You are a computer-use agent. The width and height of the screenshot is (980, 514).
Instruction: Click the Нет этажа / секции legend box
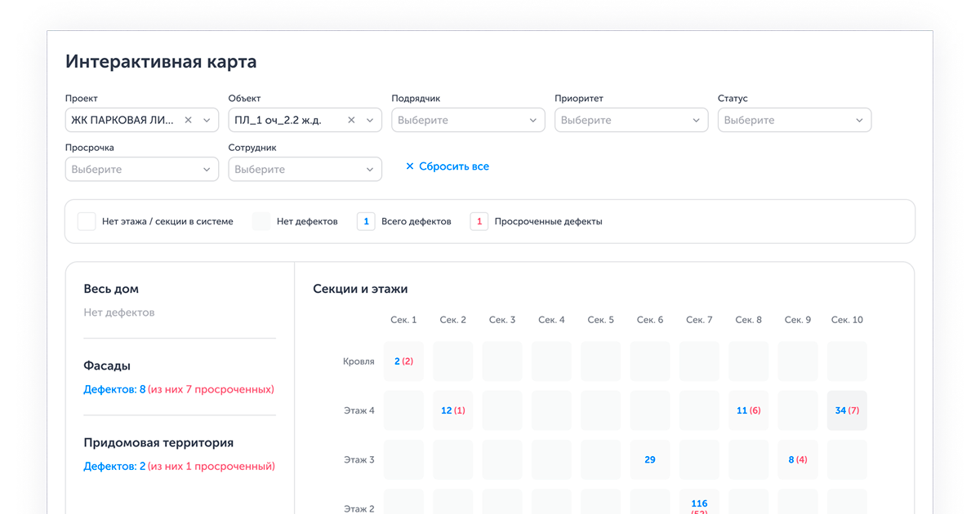pos(87,221)
